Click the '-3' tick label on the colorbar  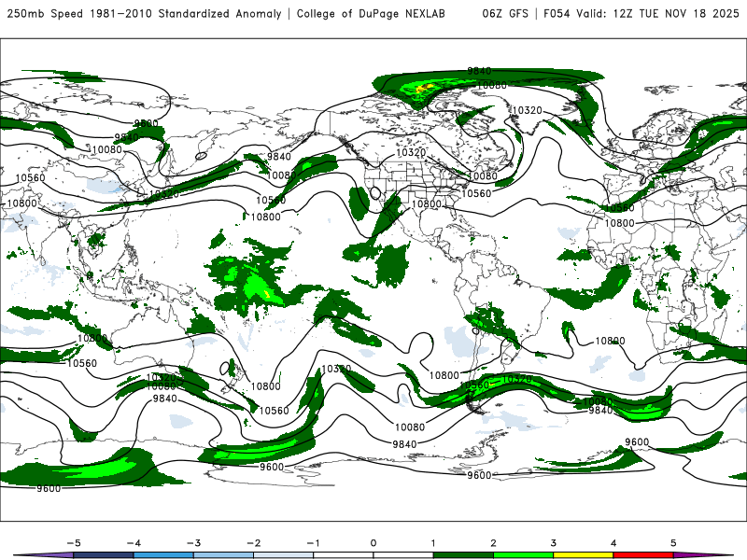(x=193, y=543)
